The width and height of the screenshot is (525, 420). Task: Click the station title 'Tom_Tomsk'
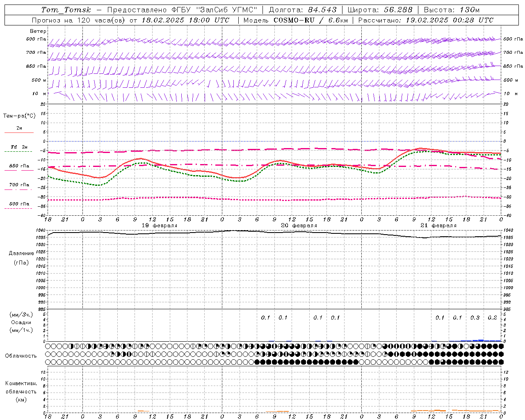(x=66, y=10)
